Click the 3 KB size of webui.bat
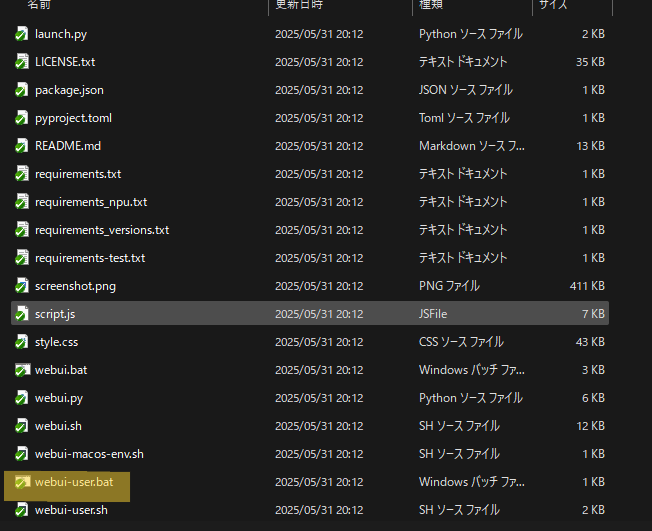 click(x=593, y=370)
